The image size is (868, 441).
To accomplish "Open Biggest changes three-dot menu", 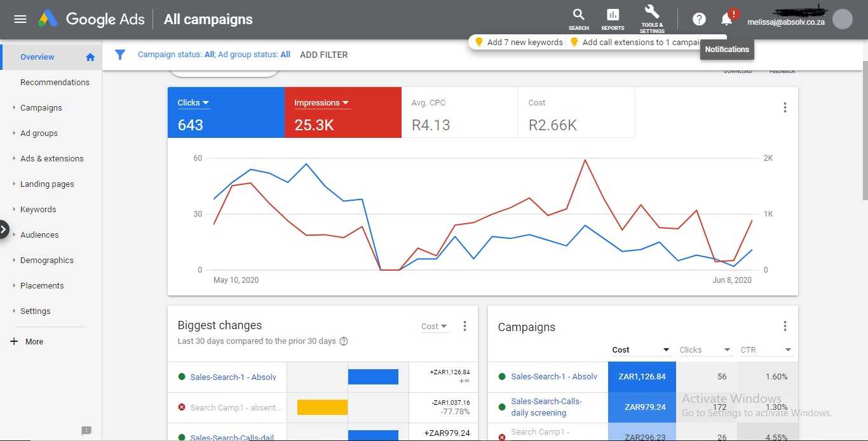I will click(x=465, y=326).
